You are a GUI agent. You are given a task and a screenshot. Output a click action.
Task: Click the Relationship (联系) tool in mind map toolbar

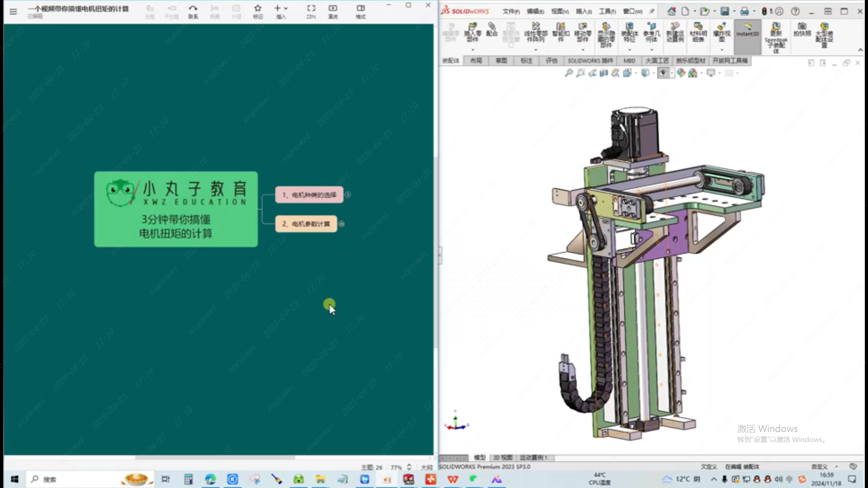[x=193, y=11]
